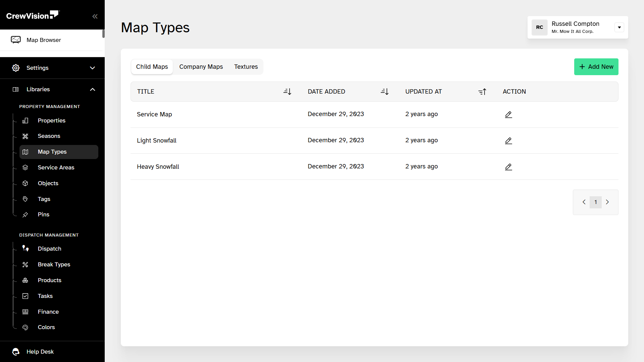The height and width of the screenshot is (362, 644).
Task: Click the Products boxes icon
Action: coord(25,280)
